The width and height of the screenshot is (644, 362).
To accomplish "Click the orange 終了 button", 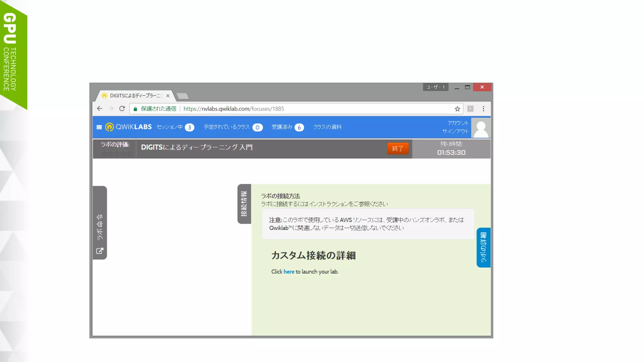I will point(398,149).
